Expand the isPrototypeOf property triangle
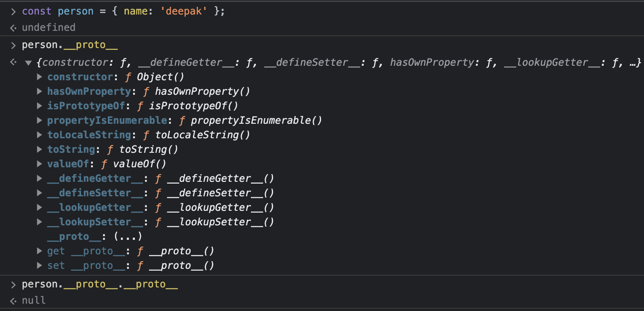644x311 pixels. click(39, 106)
